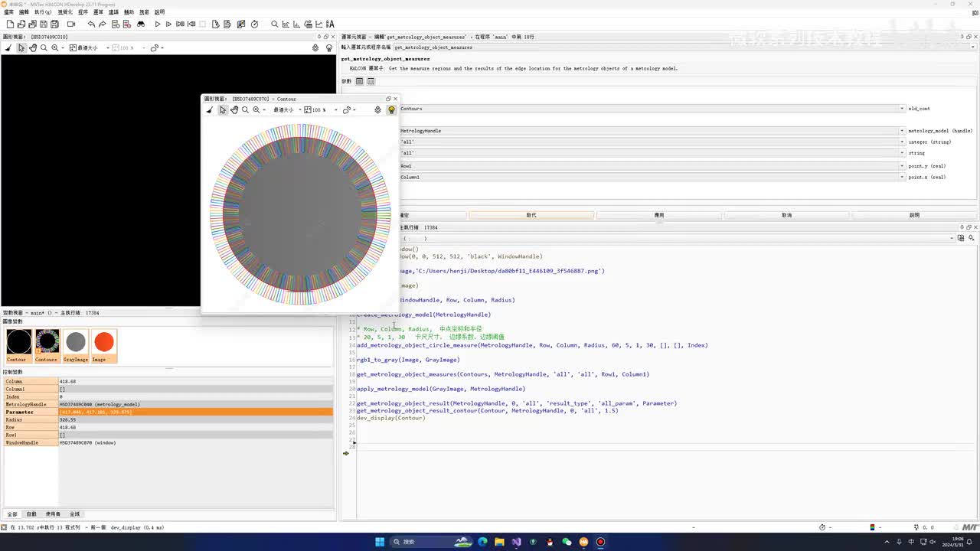Toggle the light bulb in the black graphics window

click(x=329, y=47)
